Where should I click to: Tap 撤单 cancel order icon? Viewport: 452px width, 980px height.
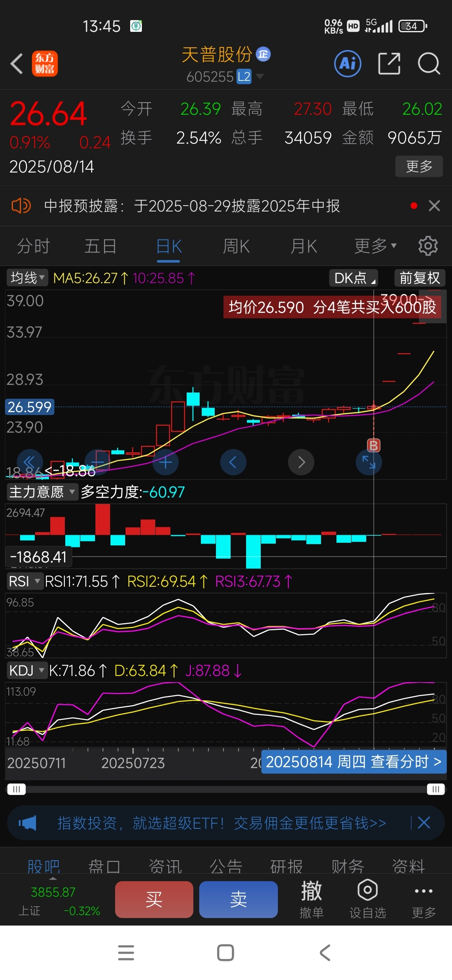point(311,899)
